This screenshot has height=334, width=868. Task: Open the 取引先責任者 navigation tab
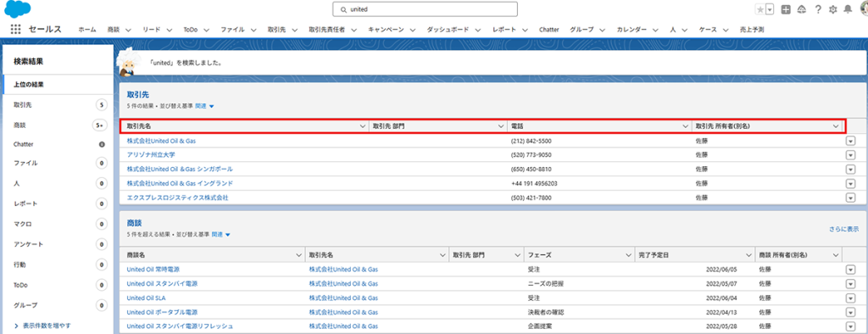[326, 30]
